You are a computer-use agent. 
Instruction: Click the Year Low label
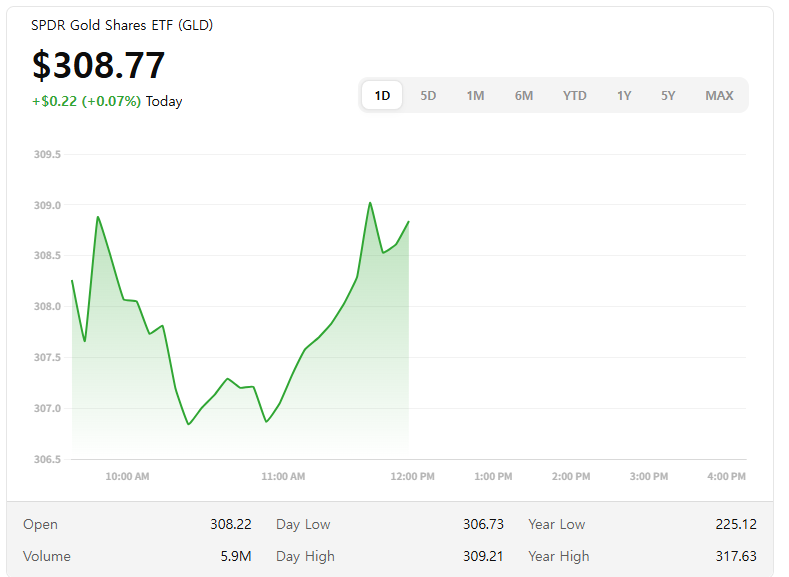click(x=557, y=524)
